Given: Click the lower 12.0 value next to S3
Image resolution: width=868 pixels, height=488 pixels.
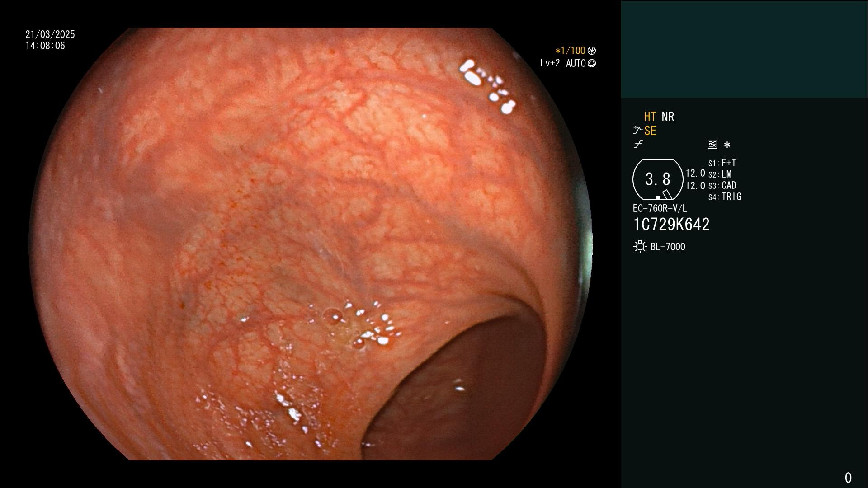Looking at the screenshot, I should (x=695, y=186).
